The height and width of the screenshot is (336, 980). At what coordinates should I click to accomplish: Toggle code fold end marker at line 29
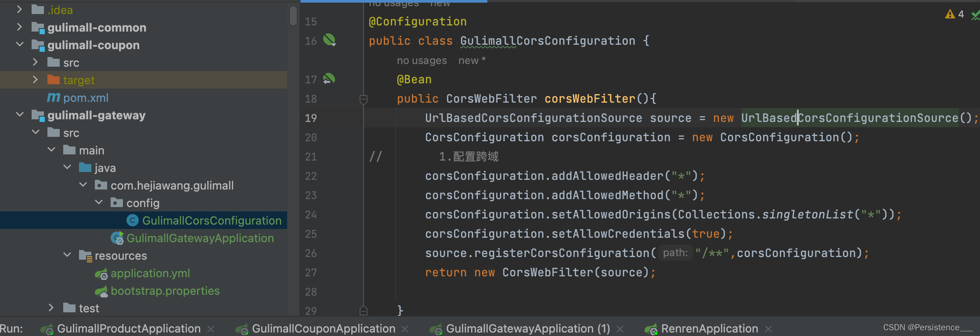(x=364, y=311)
